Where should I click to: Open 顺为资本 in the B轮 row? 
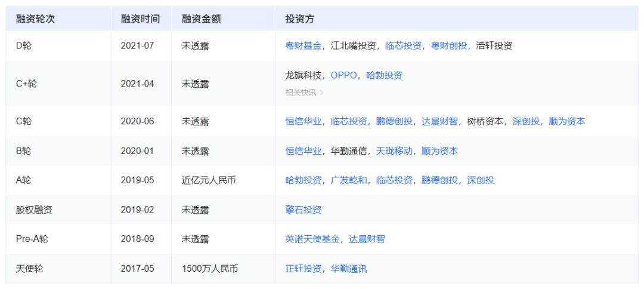tap(439, 151)
